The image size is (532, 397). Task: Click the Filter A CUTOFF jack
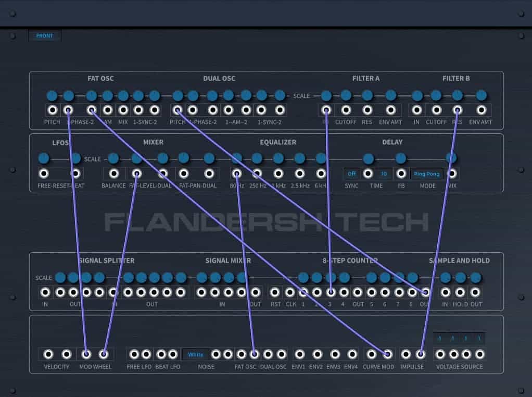346,110
